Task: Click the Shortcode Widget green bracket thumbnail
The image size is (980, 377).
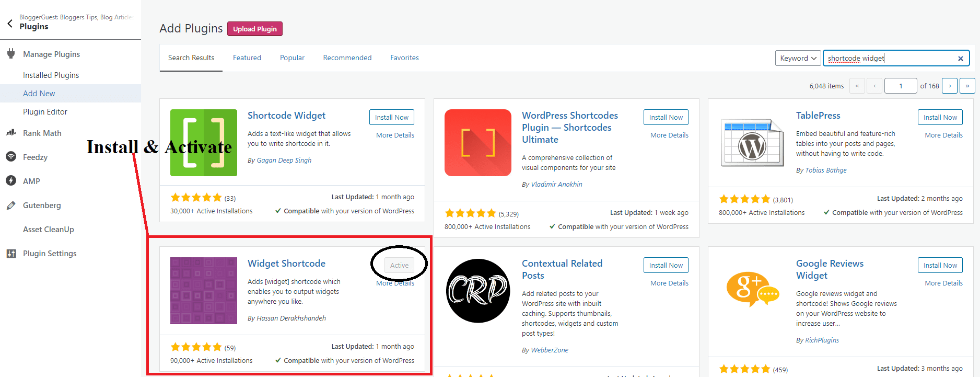Action: point(204,143)
